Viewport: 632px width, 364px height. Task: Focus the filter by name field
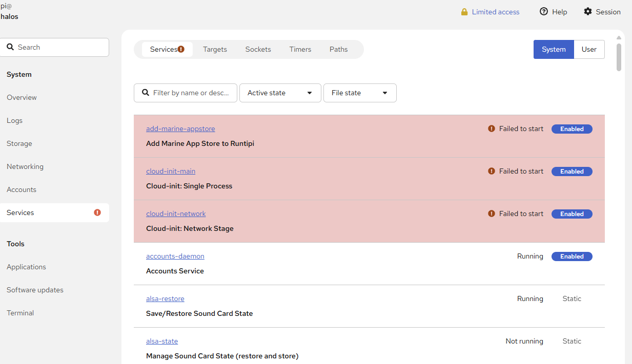(191, 93)
